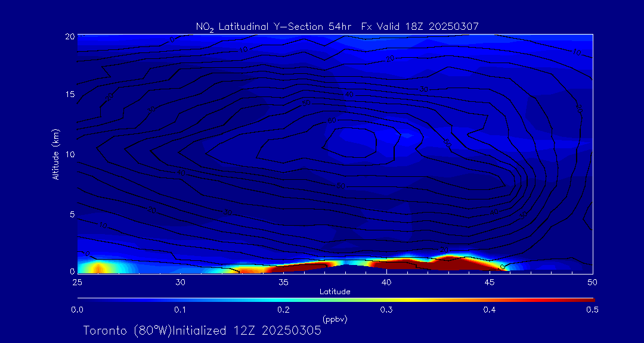Click the dark red end of color bar

pos(586,300)
